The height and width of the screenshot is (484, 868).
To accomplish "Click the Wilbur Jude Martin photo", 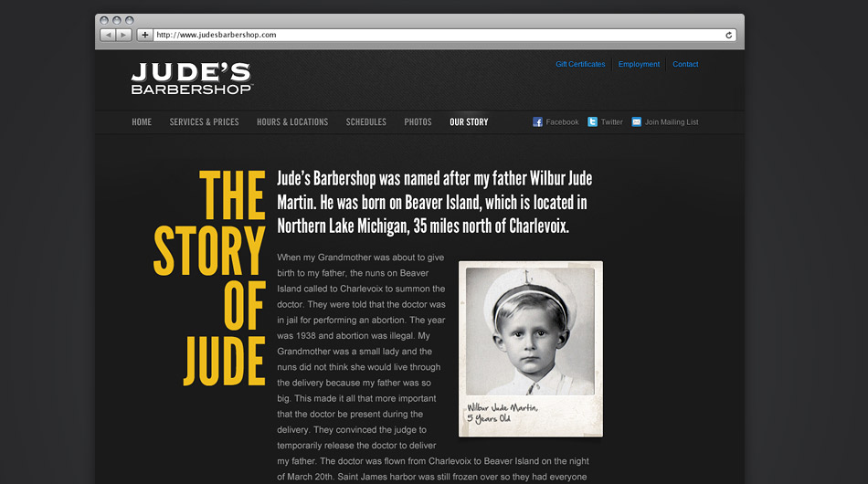I will pos(530,331).
